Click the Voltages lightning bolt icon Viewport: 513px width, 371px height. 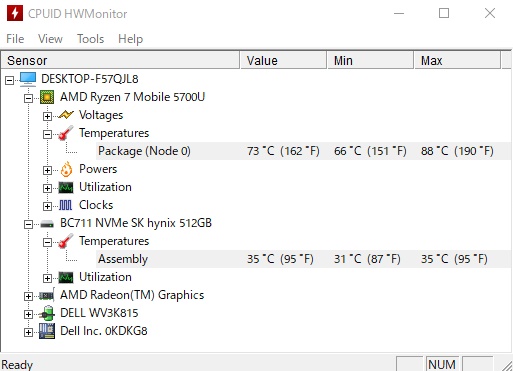point(66,115)
